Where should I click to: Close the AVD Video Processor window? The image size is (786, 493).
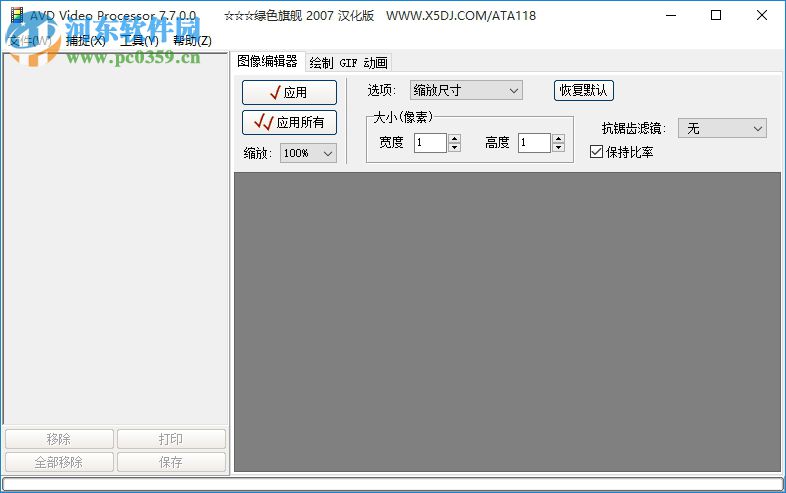point(761,16)
